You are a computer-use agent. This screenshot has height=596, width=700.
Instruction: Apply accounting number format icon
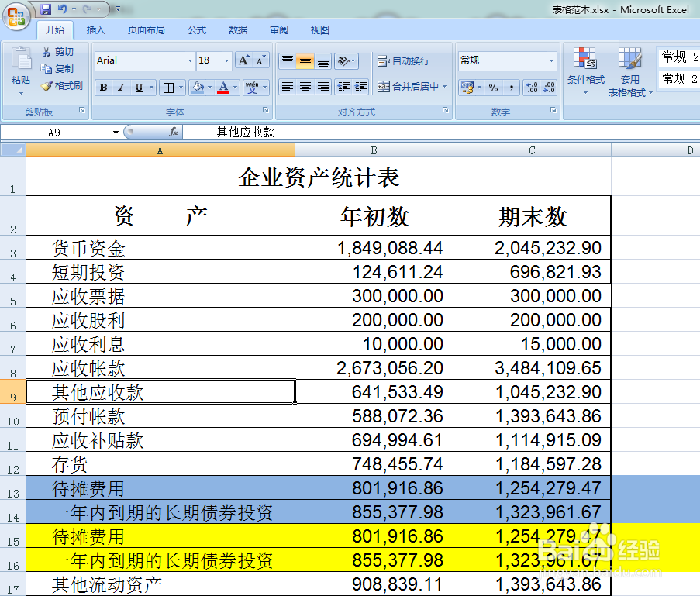467,87
